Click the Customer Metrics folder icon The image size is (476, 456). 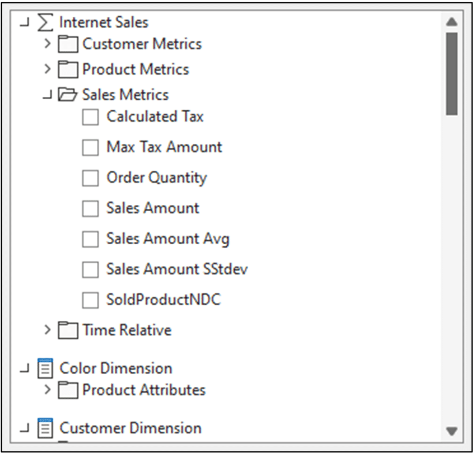coord(68,44)
